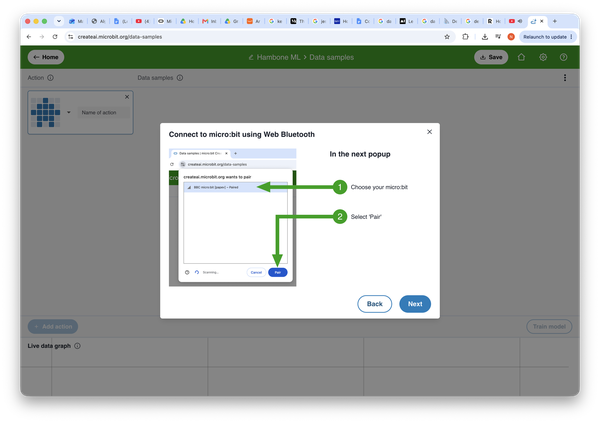600x423 pixels.
Task: Open a new browser tab
Action: pyautogui.click(x=554, y=21)
